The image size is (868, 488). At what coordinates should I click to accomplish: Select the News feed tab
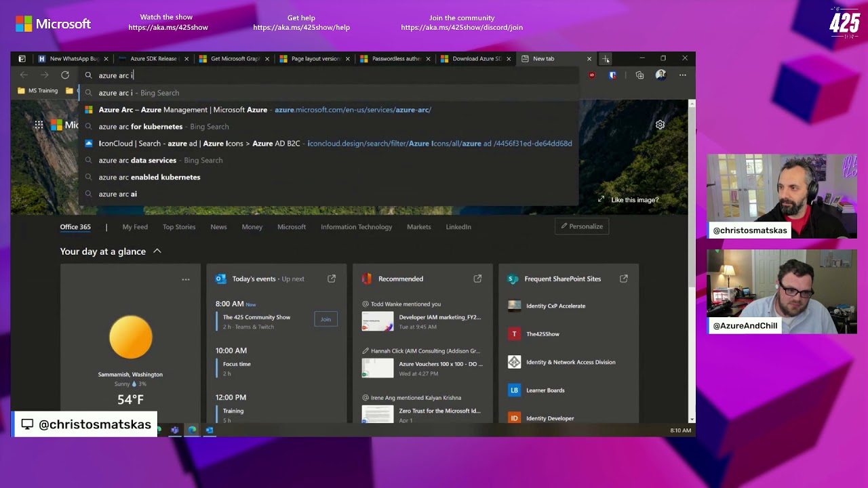[218, 227]
